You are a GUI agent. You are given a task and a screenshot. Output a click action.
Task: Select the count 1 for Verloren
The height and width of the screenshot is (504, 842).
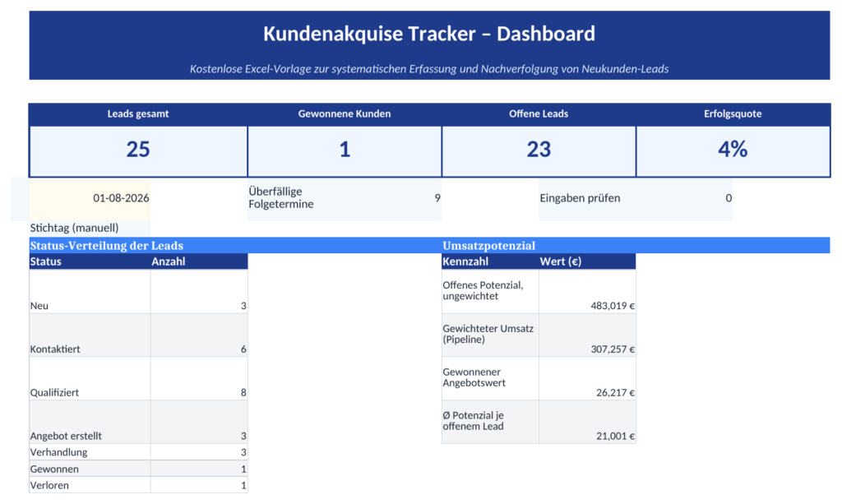point(243,485)
